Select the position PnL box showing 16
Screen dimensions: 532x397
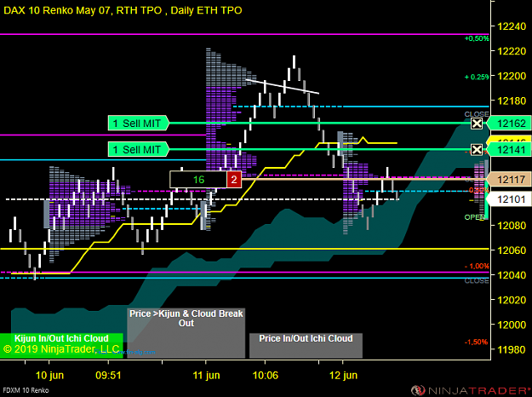click(198, 180)
